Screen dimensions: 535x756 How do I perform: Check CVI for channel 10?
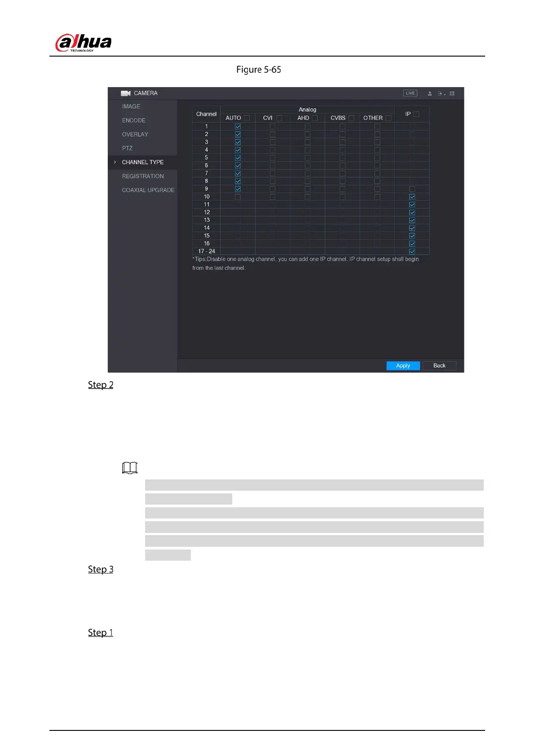tap(272, 197)
